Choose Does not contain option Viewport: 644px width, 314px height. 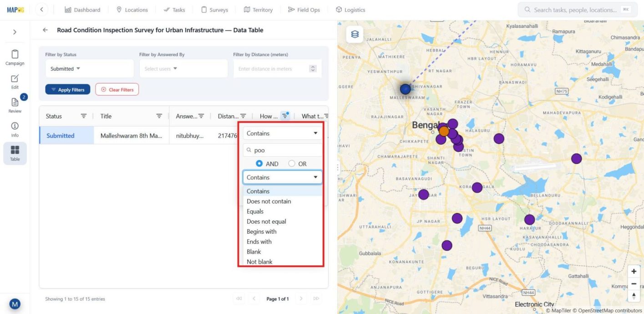(282, 201)
